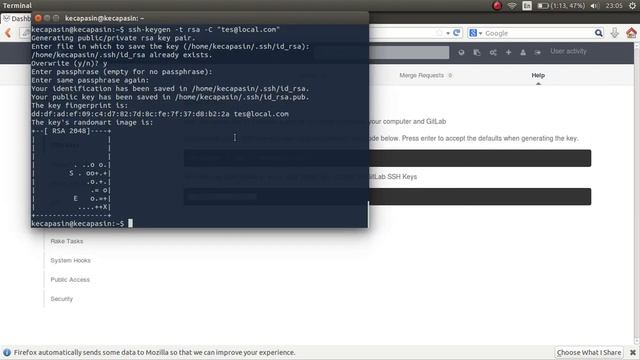Open System Hooks help link
Screen dimensions: 640x360
pos(70,260)
